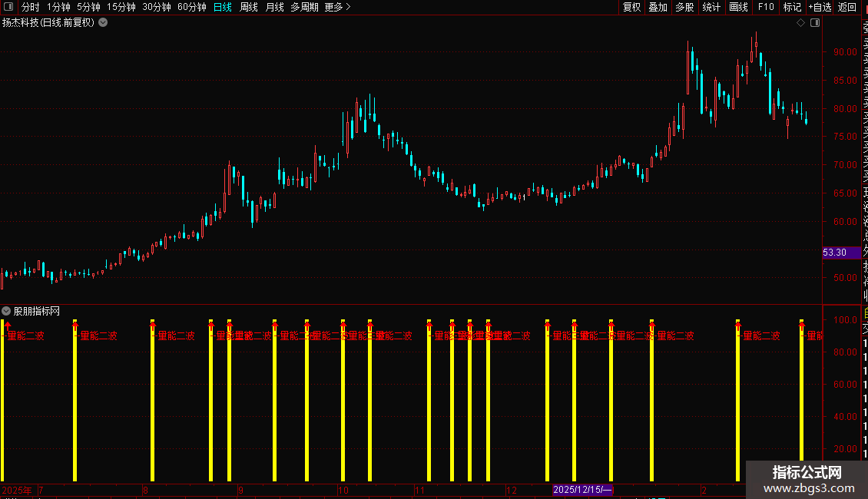Click the 2025年 label on the time axis
Image resolution: width=868 pixels, height=499 pixels.
(17, 490)
